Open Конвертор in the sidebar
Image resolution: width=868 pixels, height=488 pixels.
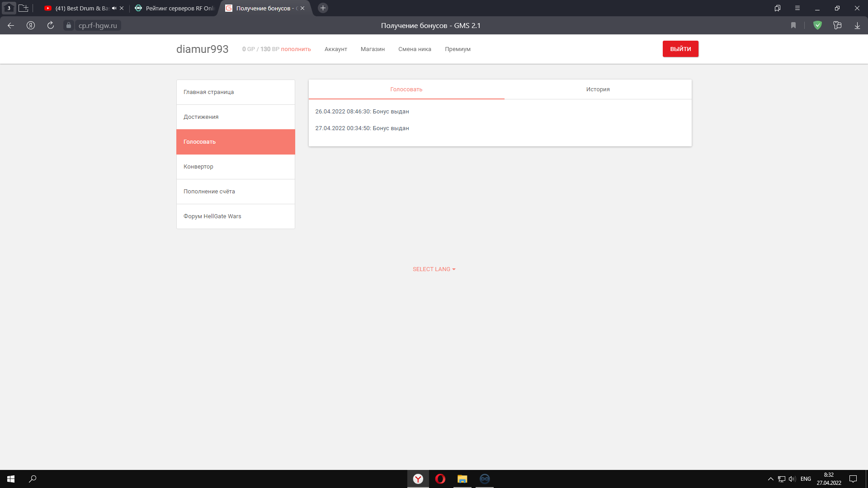click(236, 167)
